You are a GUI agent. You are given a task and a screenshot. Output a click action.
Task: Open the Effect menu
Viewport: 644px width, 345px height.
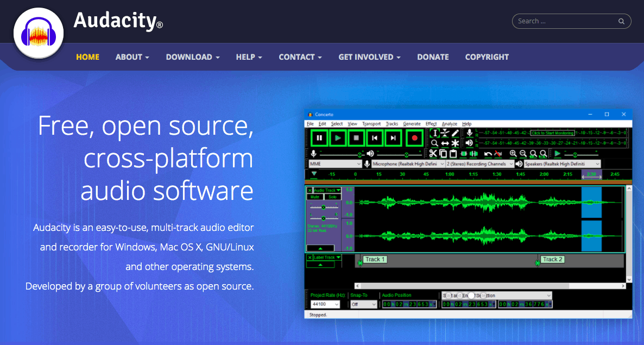431,124
